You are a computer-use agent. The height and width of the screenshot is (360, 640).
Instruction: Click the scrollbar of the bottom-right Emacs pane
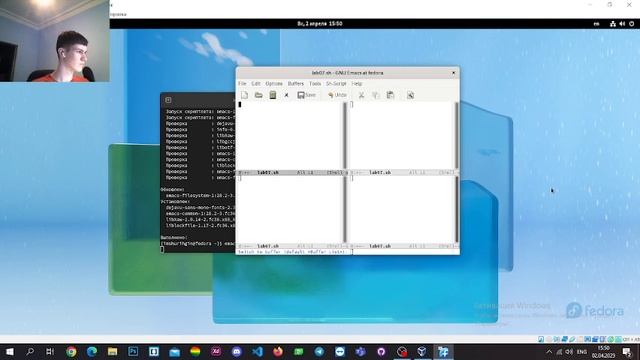click(x=456, y=209)
